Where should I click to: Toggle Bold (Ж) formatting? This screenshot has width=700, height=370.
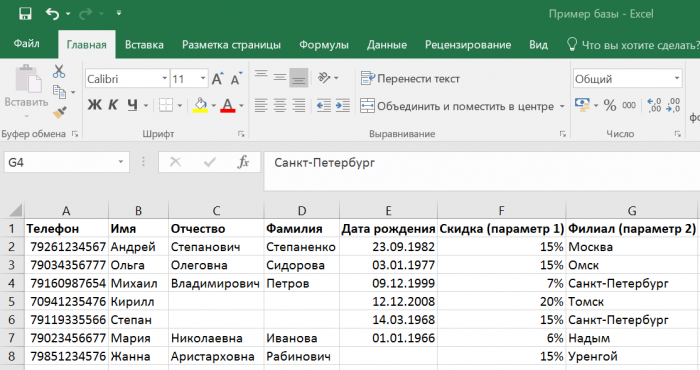pyautogui.click(x=94, y=105)
